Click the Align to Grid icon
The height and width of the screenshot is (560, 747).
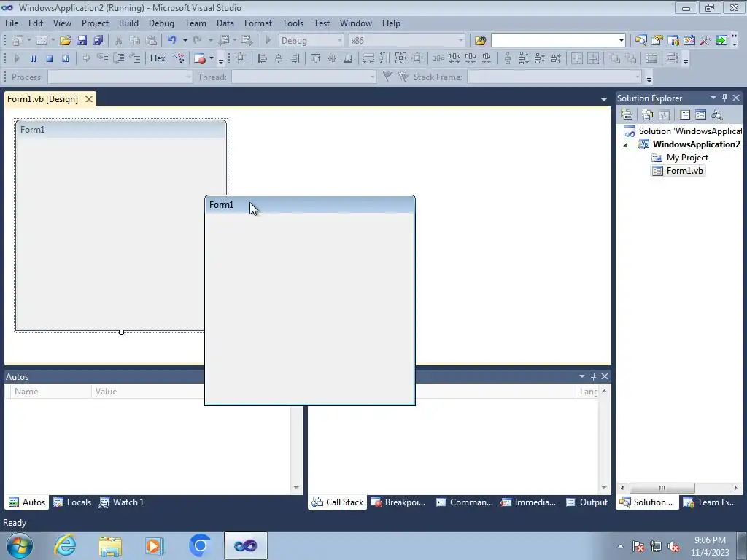point(241,58)
